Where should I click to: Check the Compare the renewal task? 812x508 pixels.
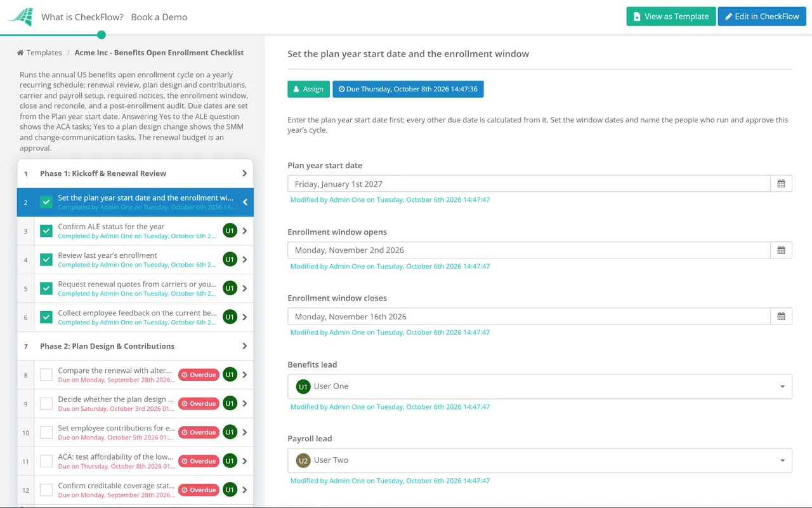point(46,375)
